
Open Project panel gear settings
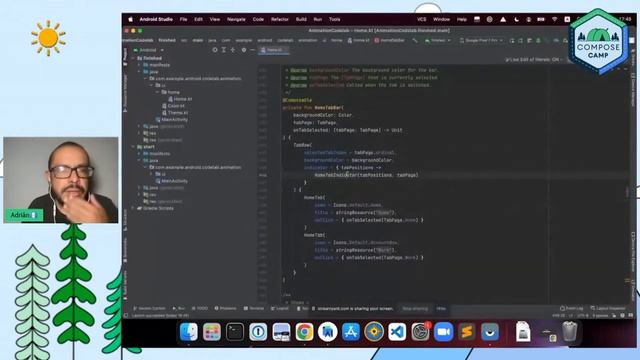(244, 50)
